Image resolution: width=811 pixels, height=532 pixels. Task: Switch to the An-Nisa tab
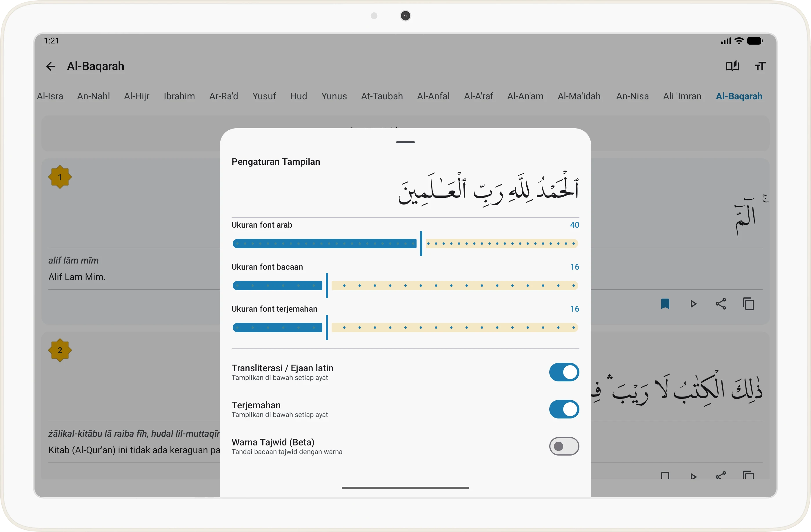[632, 96]
